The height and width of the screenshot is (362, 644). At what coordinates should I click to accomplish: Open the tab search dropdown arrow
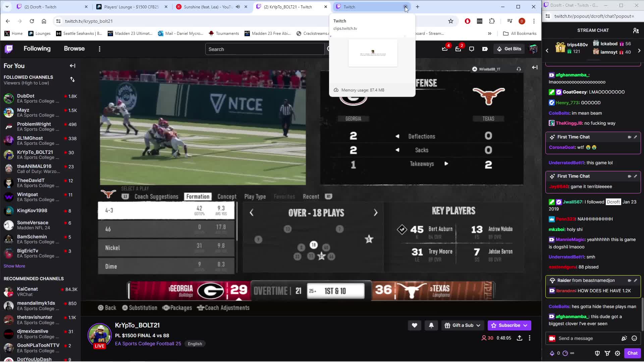coord(7,7)
